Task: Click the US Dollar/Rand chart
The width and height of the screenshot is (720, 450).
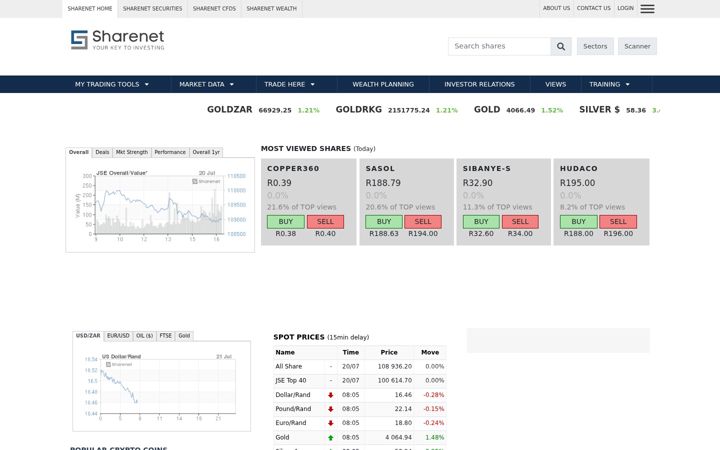Action: (161, 387)
